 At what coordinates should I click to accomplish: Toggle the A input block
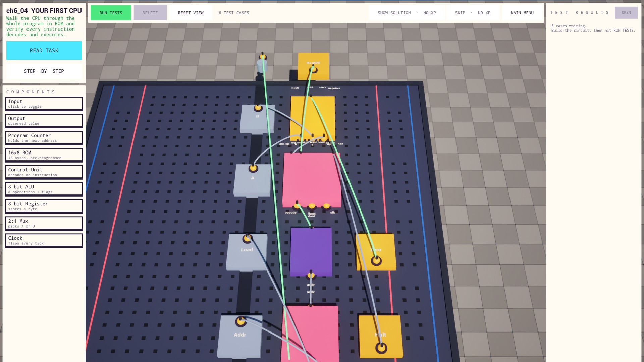pos(252,180)
